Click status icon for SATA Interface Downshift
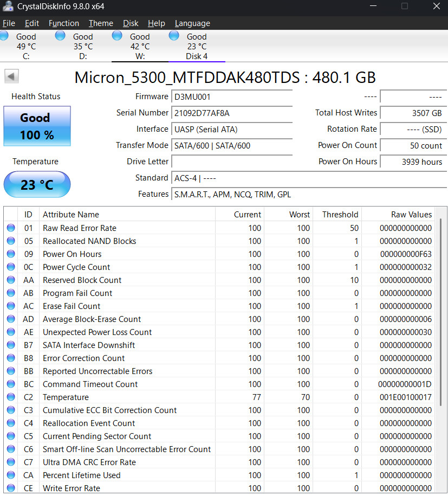Screen dimensions: 448x496 [11, 344]
